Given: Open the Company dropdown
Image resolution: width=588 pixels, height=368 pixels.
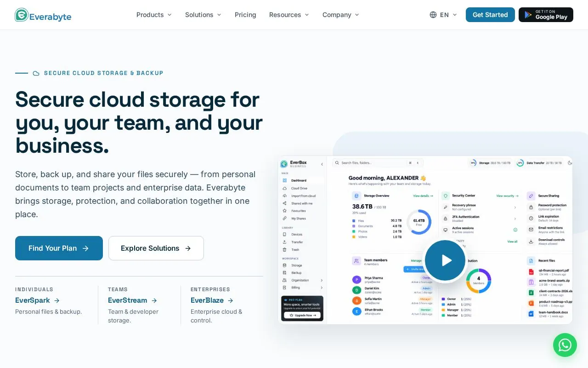Looking at the screenshot, I should point(340,15).
